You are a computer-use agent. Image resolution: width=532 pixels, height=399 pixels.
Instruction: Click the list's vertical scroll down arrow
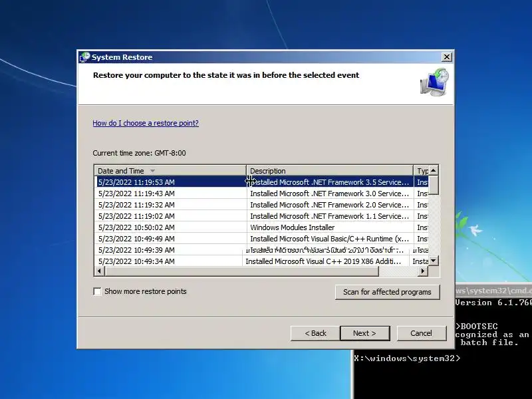pos(434,261)
